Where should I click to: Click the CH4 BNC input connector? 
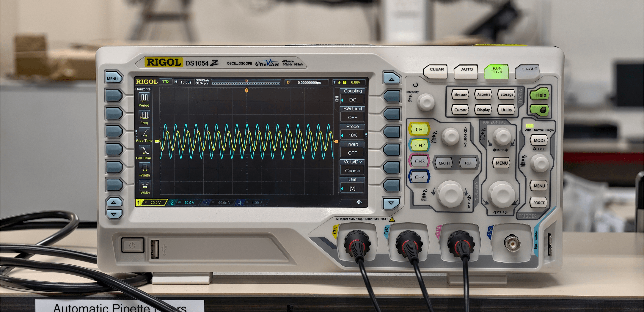tap(512, 243)
